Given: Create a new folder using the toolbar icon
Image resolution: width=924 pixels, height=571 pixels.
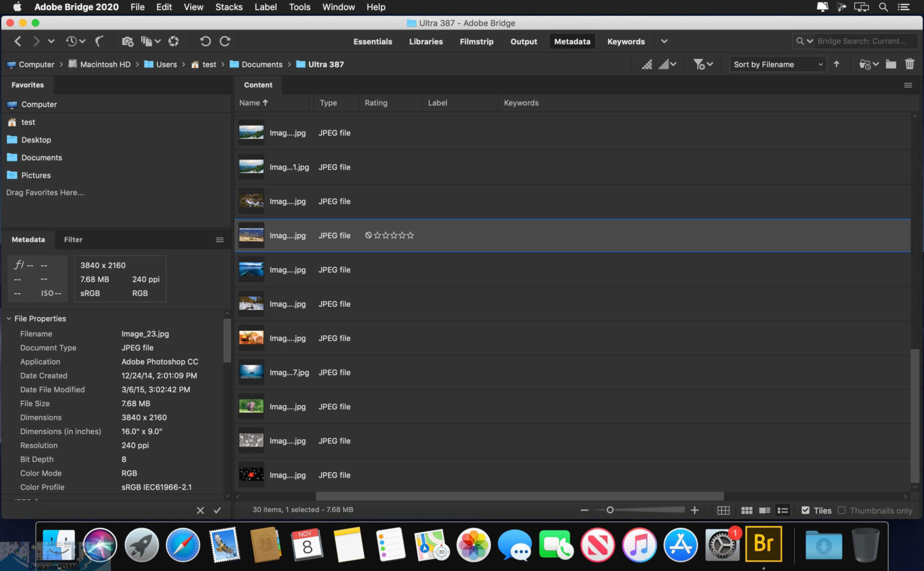Looking at the screenshot, I should pos(891,64).
